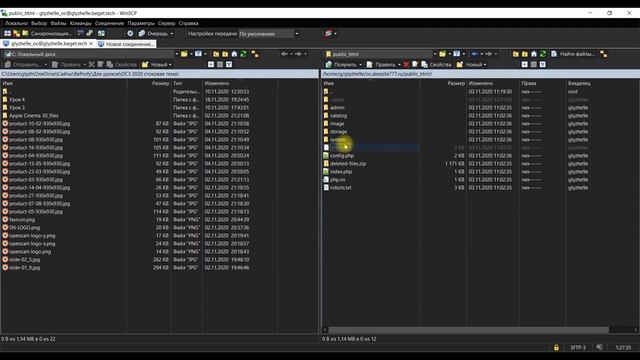Screen dimensions: 640x360
Task: Go to root directory in local panel
Action: tap(225, 54)
